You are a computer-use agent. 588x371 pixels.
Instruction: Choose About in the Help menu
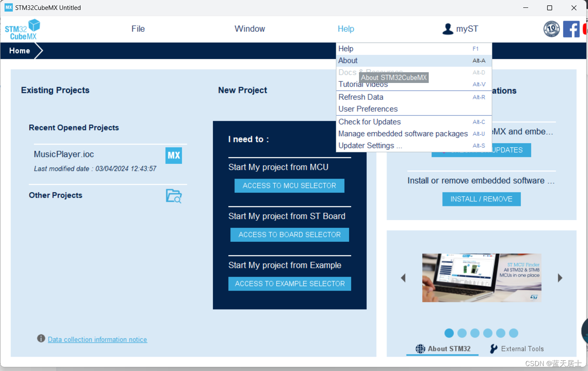pyautogui.click(x=414, y=61)
